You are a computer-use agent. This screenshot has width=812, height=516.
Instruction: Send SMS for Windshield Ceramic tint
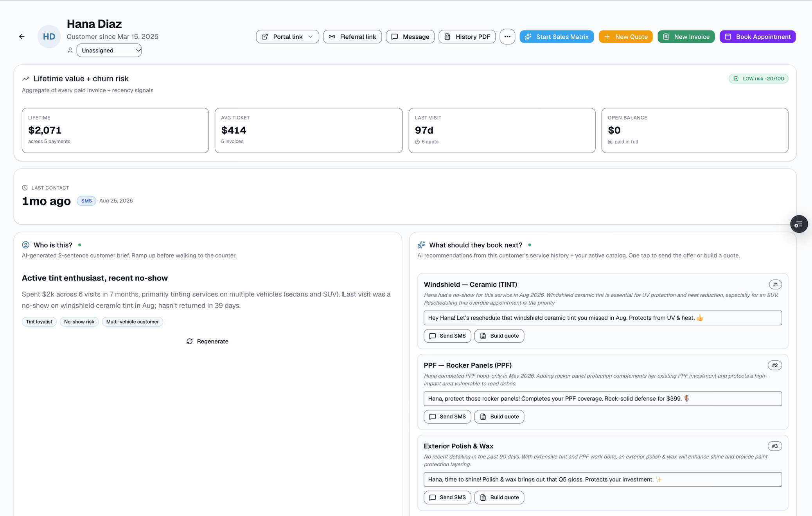447,336
